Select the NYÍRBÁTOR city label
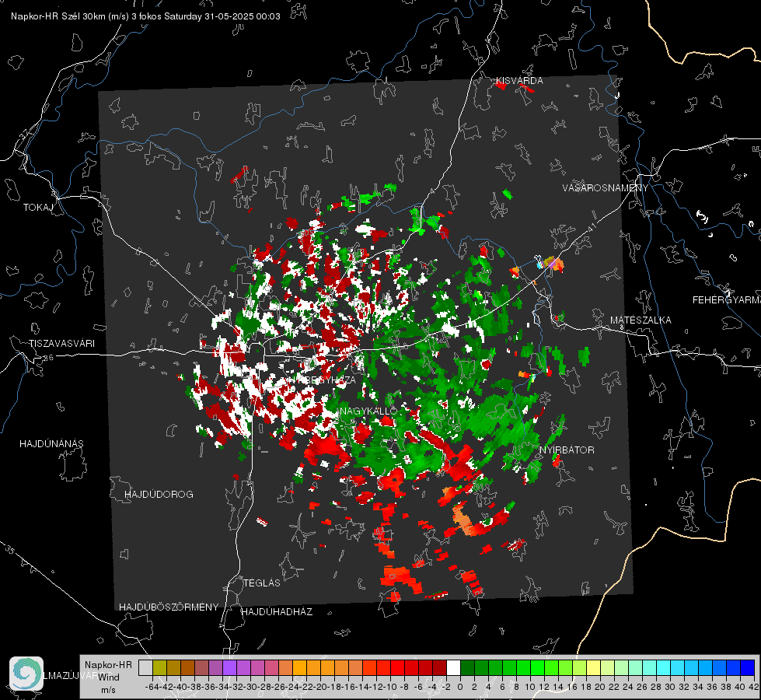This screenshot has width=761, height=700. (567, 450)
